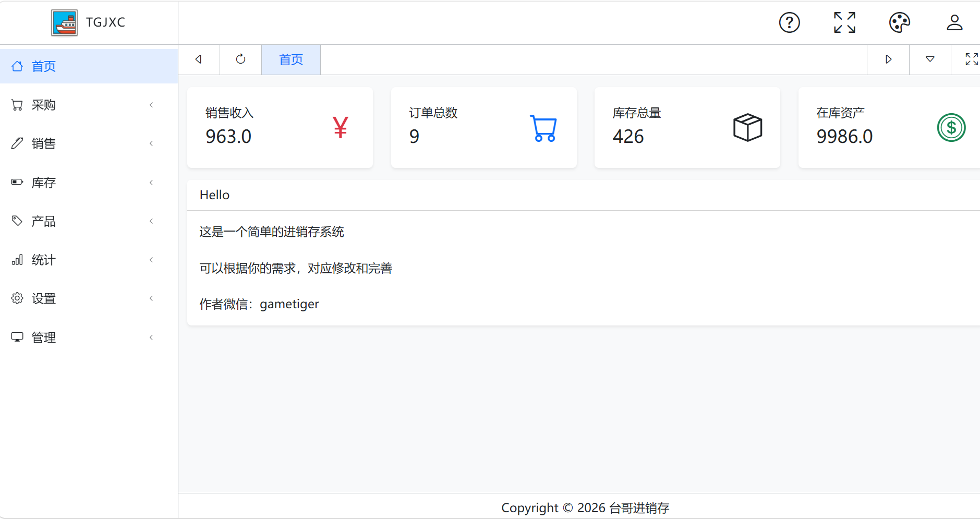Open the tab options dropdown triangle
This screenshot has width=980, height=520.
(x=930, y=59)
